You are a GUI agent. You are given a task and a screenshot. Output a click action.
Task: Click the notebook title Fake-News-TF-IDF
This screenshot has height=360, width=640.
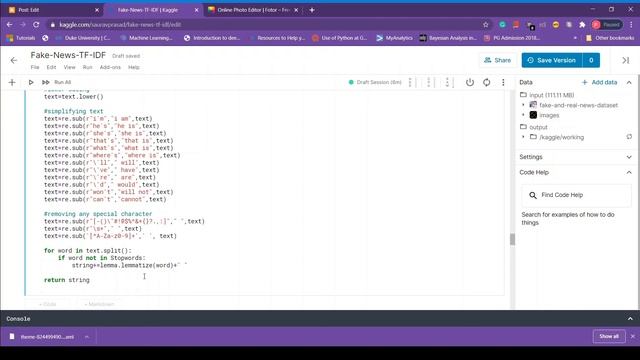[68, 55]
